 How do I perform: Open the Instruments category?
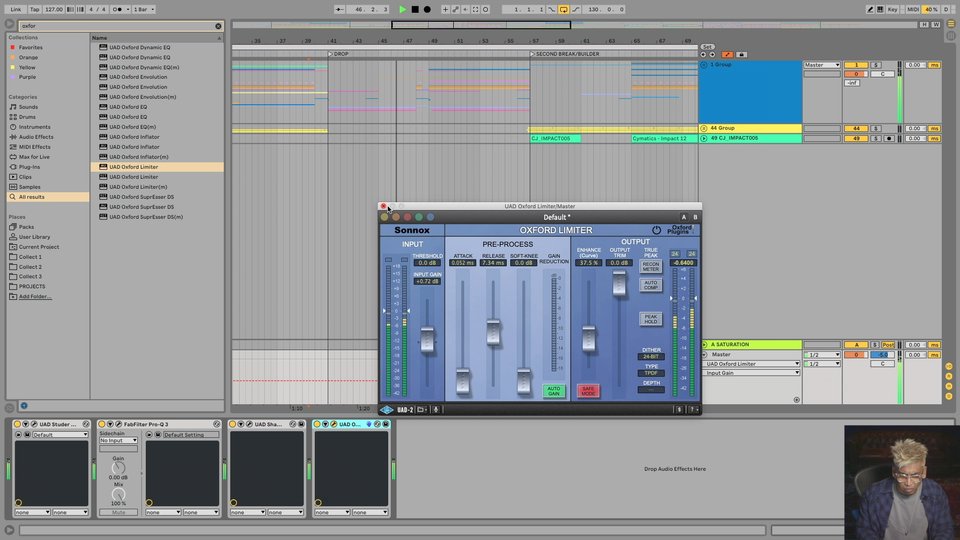[34, 127]
